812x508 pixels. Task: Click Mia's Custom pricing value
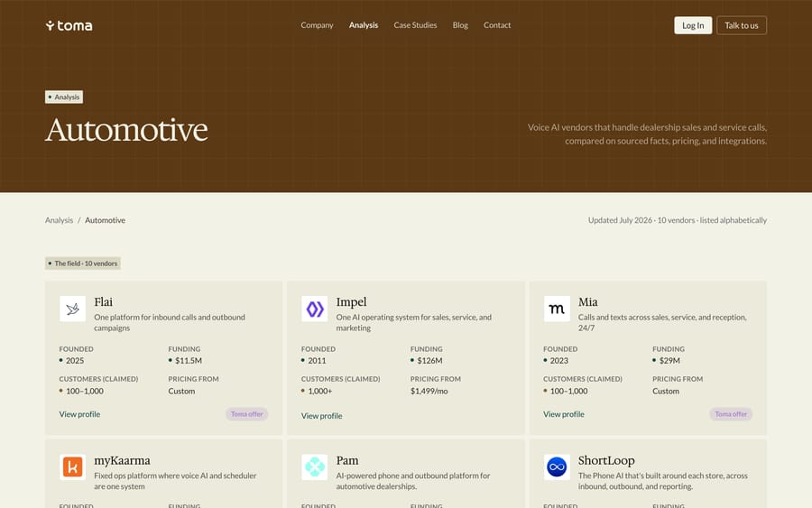(x=666, y=391)
